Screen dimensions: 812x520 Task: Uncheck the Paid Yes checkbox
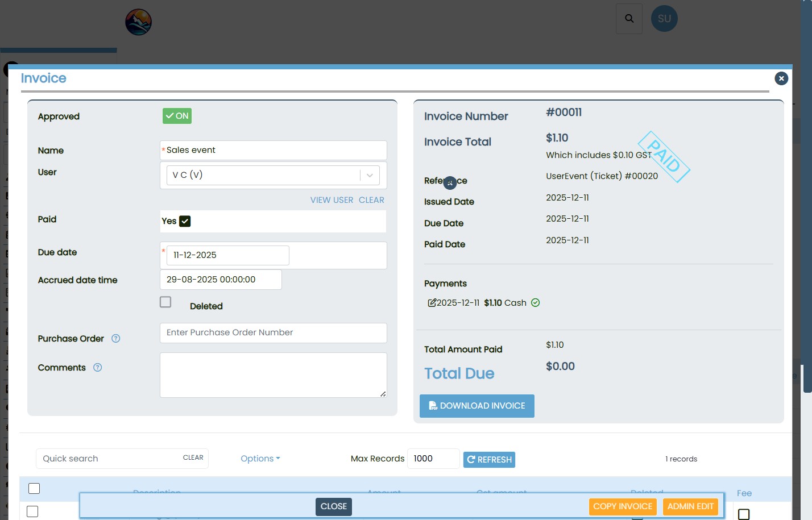[x=185, y=221]
